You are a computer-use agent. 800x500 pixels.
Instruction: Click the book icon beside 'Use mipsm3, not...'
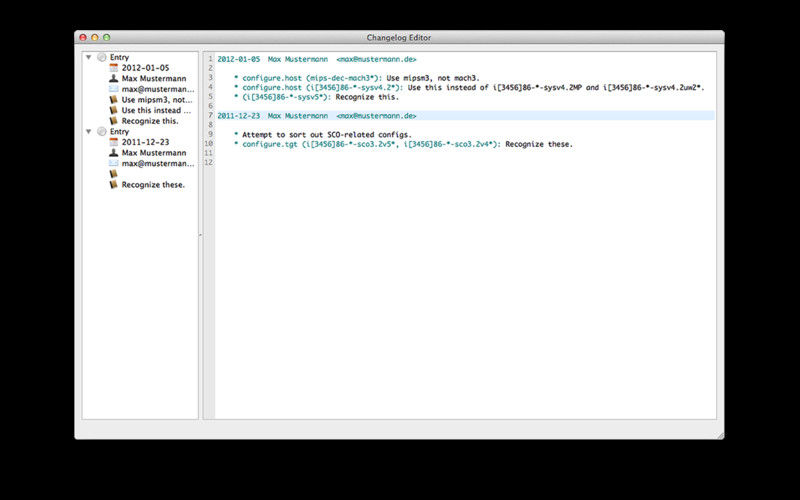coord(114,100)
